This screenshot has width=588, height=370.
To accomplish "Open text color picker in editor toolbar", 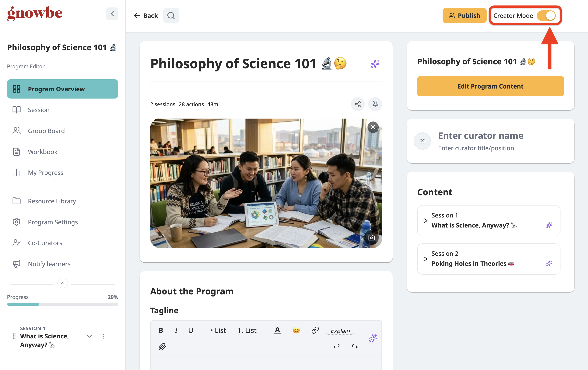I will (x=277, y=330).
